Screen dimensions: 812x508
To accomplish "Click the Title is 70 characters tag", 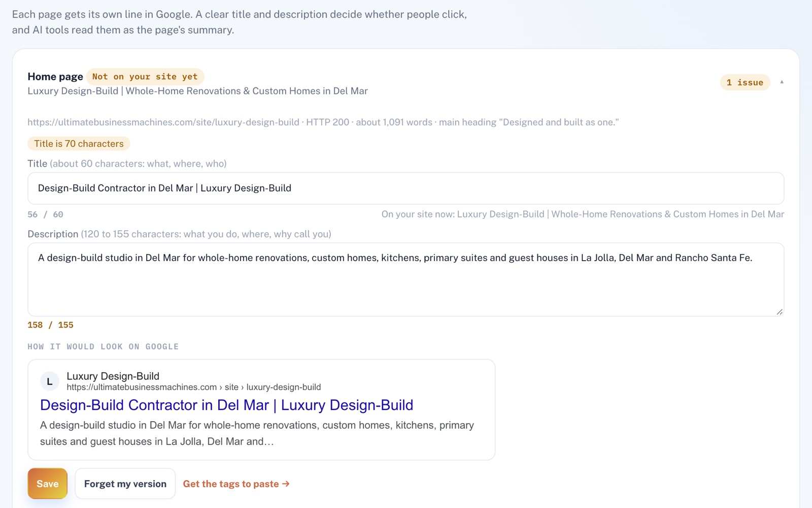I will tap(79, 144).
